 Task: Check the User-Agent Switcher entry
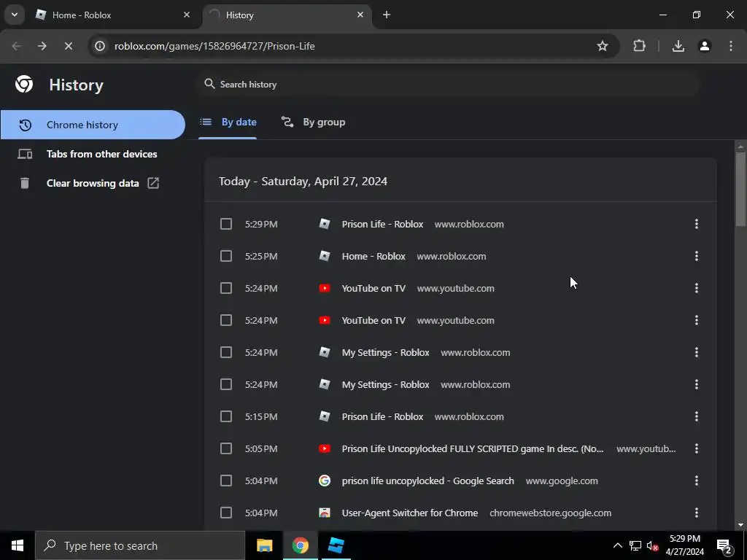226,513
